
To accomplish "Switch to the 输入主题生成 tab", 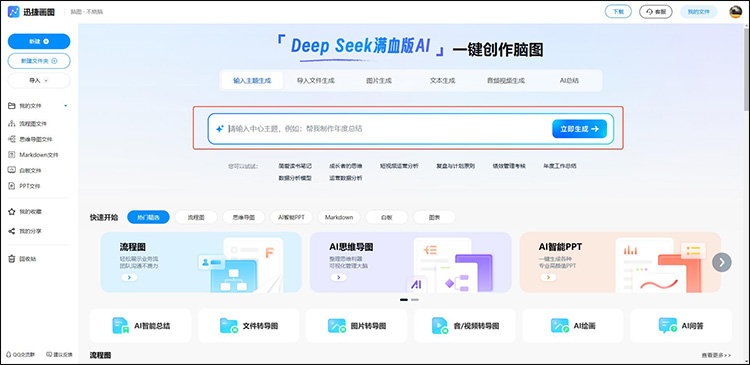I will pos(252,81).
